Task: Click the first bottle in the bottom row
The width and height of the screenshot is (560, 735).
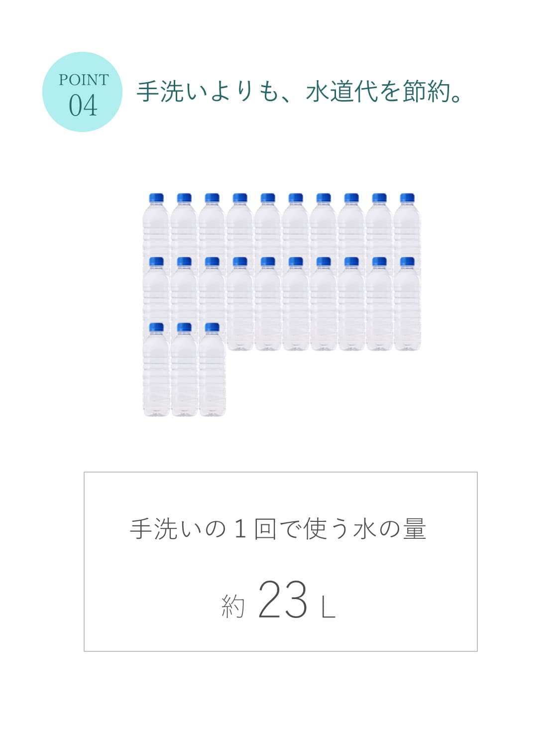Action: coord(156,369)
